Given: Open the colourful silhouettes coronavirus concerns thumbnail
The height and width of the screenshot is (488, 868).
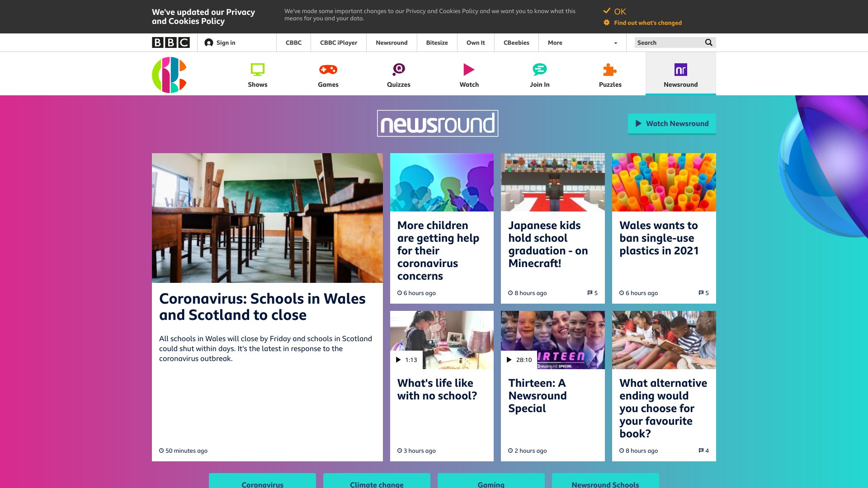Looking at the screenshot, I should (442, 182).
